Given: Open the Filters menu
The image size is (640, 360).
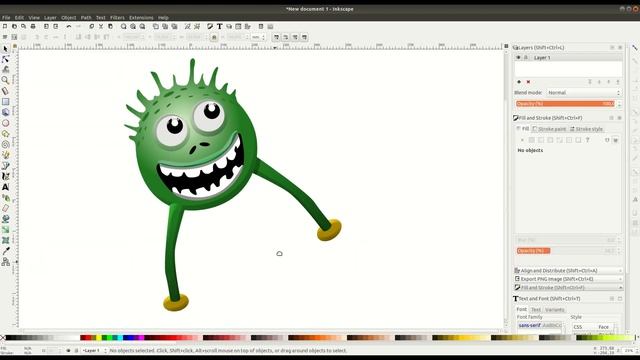Looking at the screenshot, I should tap(117, 18).
